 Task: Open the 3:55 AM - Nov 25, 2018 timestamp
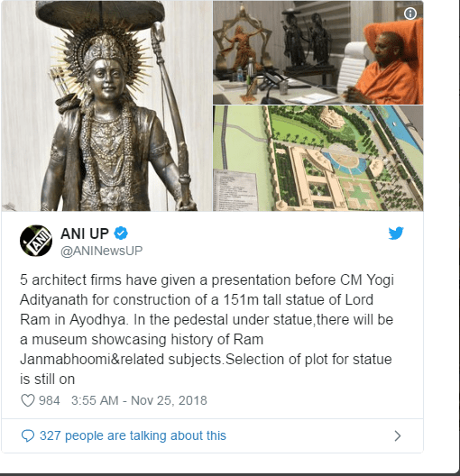coord(139,400)
